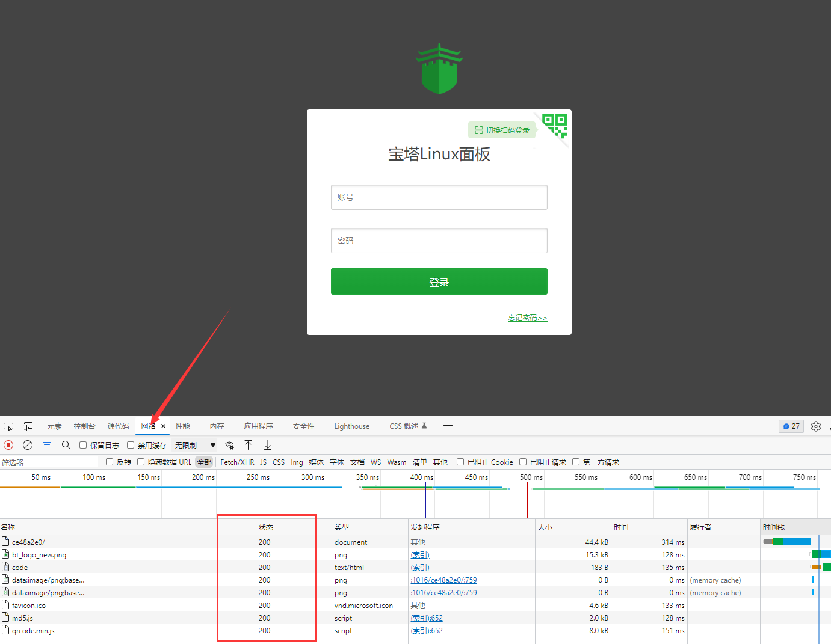Open the 内存 tab
This screenshot has width=831, height=644.
(217, 426)
